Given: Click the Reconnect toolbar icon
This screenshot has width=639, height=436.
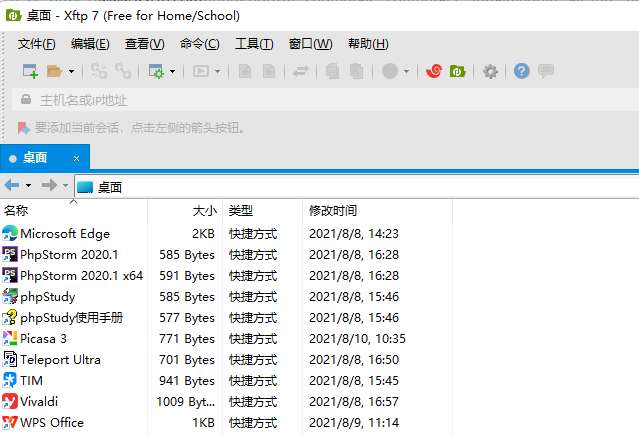Looking at the screenshot, I should pos(99,71).
